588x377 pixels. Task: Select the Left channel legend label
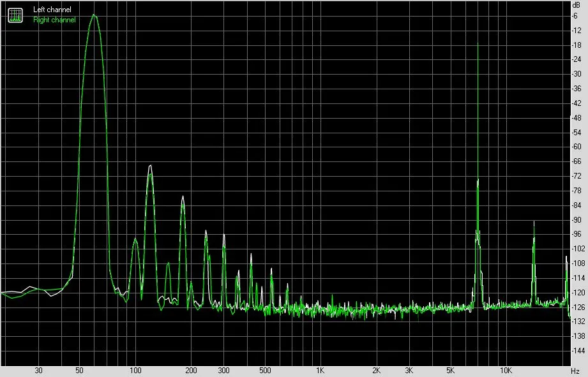pos(52,10)
